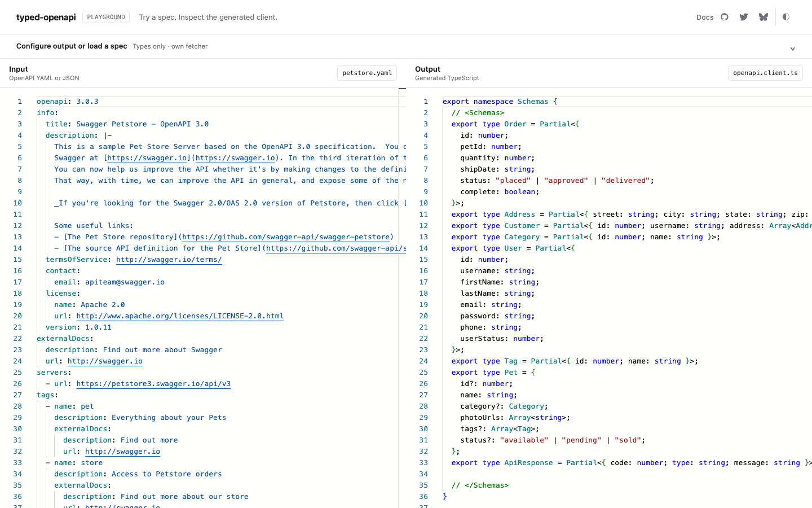Click 'description: Access to Petstore orders' line

click(x=138, y=474)
